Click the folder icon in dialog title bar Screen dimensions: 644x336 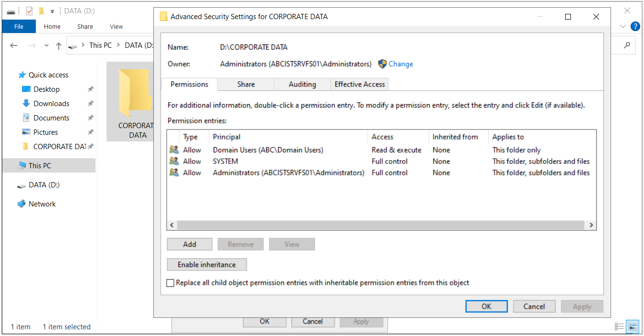[x=163, y=17]
